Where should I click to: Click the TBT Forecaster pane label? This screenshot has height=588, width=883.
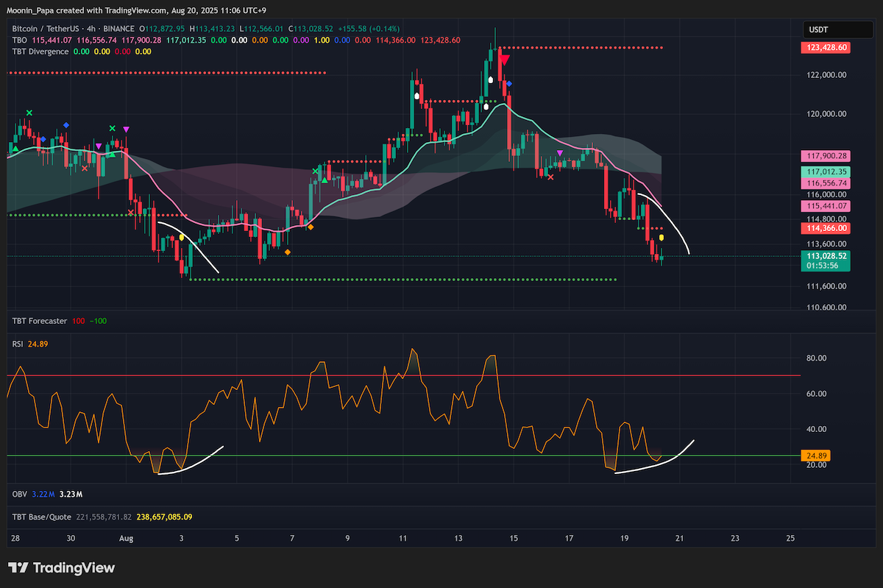[x=40, y=321]
